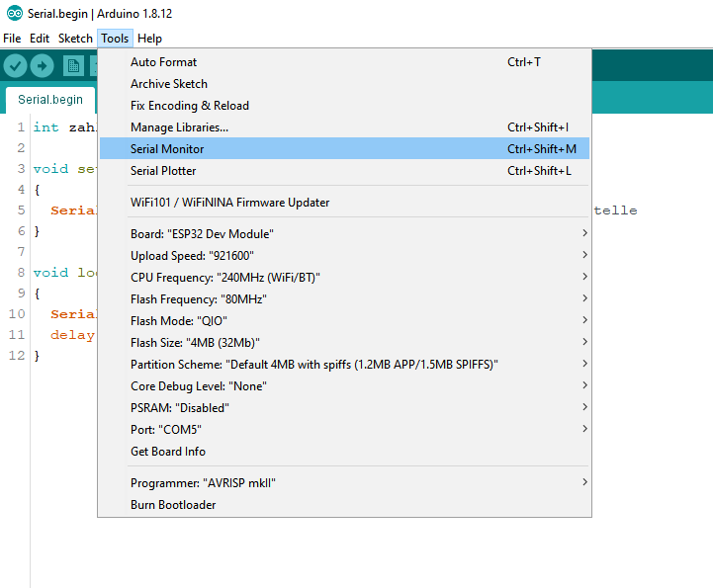Choose Auto Format in Tools menu
Viewport: 713px width, 588px height.
pos(163,62)
